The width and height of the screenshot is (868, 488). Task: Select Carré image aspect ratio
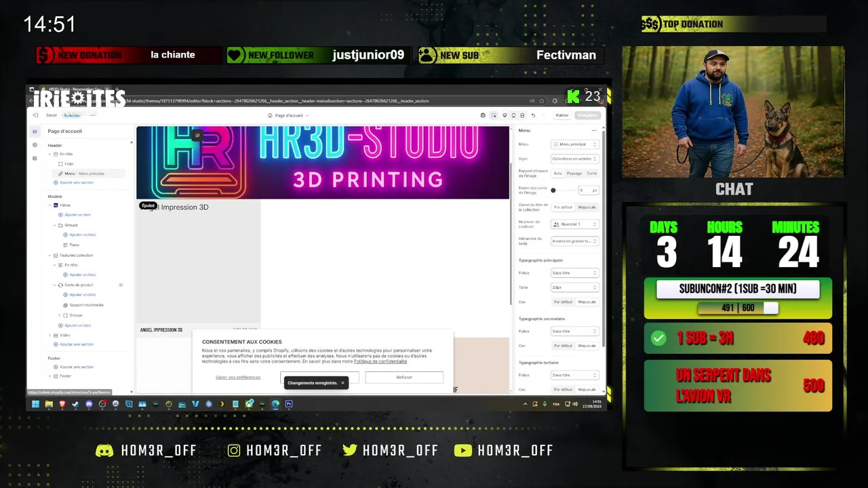(591, 174)
